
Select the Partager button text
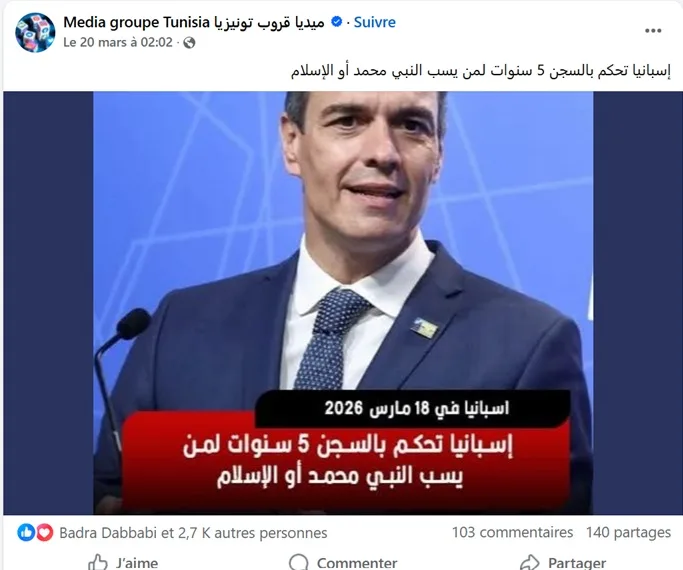coord(577,563)
